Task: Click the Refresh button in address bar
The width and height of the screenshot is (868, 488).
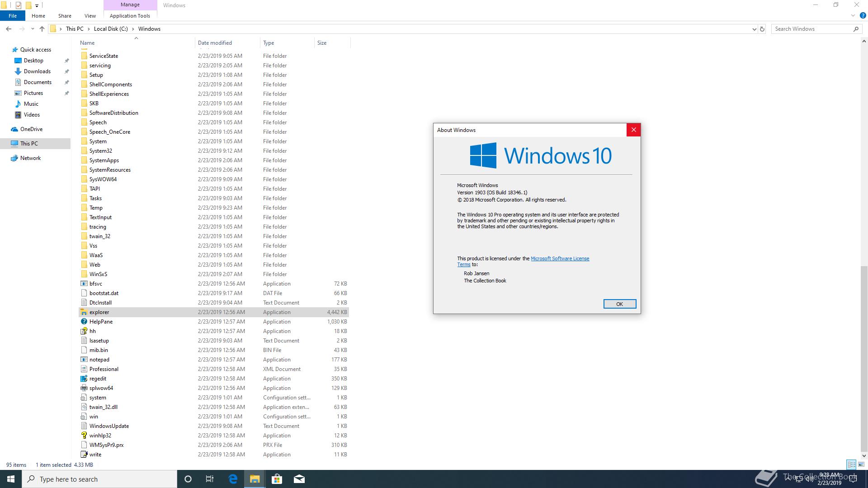Action: (x=762, y=29)
